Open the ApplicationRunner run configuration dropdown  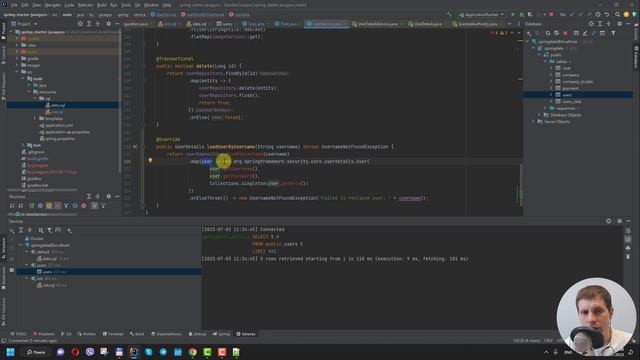[482, 14]
